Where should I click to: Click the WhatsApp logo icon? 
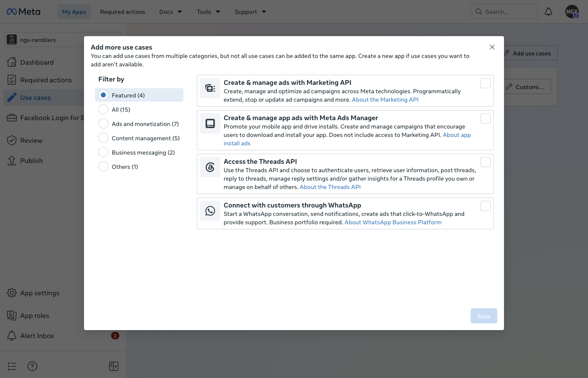[x=210, y=211]
